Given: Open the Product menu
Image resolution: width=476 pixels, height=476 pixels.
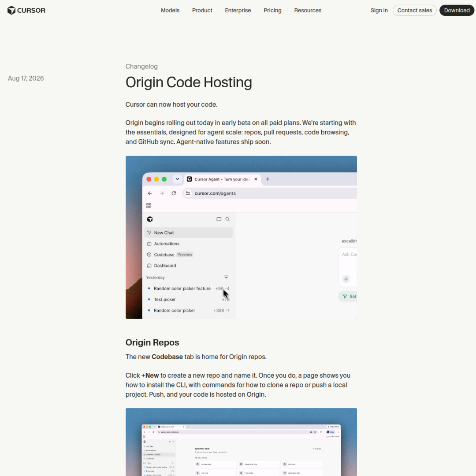Looking at the screenshot, I should [202, 10].
